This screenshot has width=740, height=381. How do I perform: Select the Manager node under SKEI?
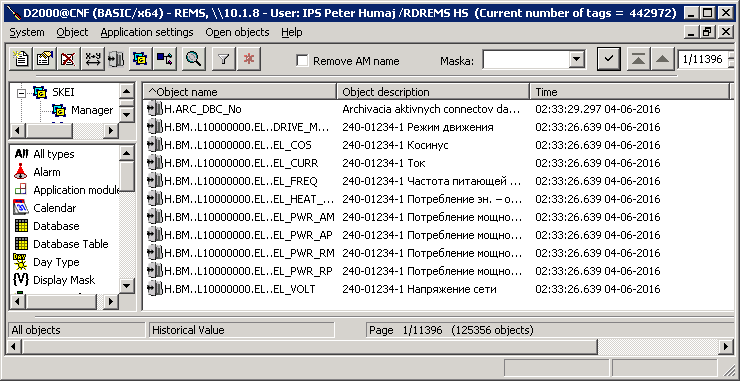point(92,110)
